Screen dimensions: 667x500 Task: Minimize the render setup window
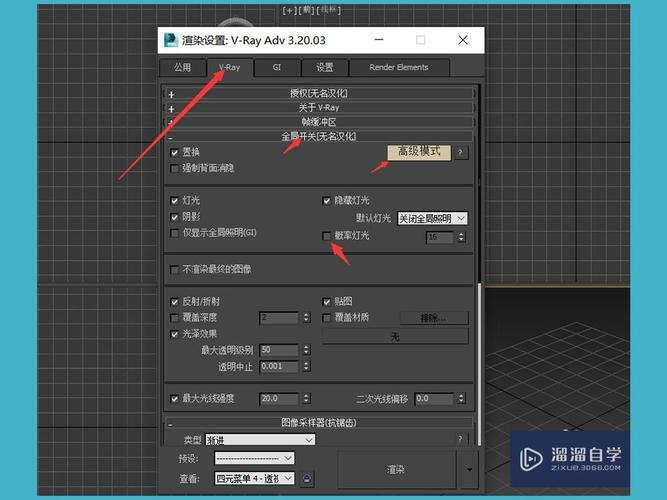[379, 40]
